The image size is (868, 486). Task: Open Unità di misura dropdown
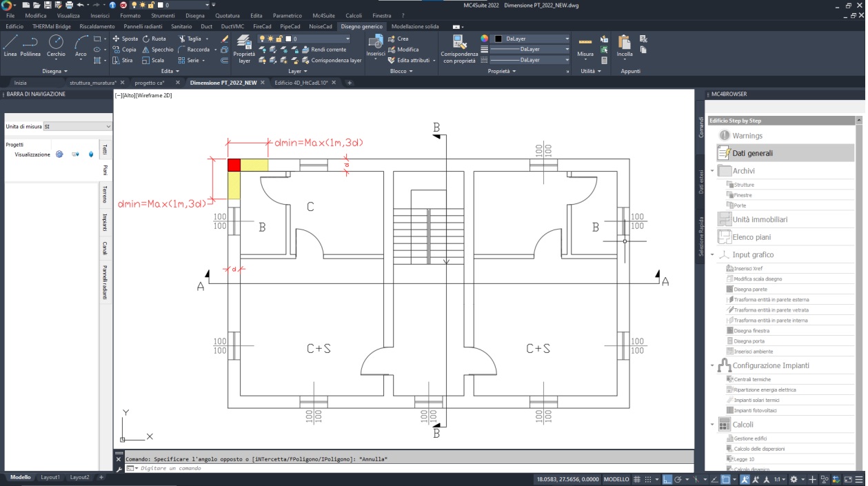click(77, 127)
